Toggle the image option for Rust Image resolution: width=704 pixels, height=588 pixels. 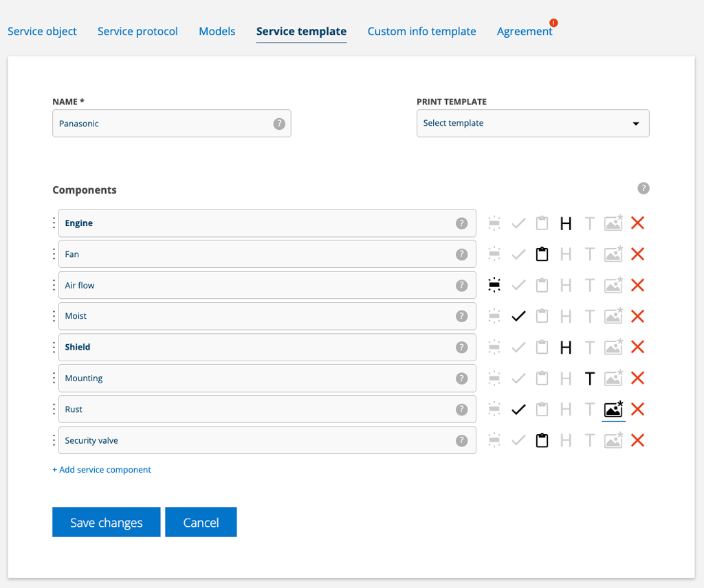click(613, 409)
